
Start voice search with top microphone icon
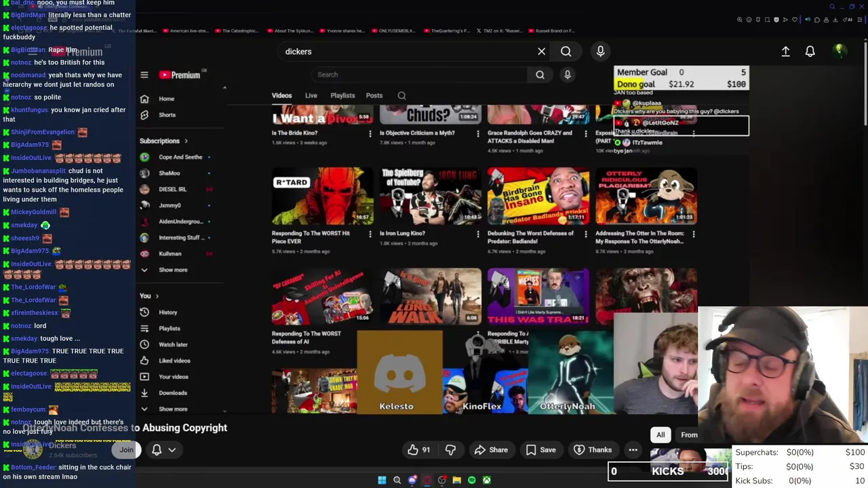click(x=600, y=52)
